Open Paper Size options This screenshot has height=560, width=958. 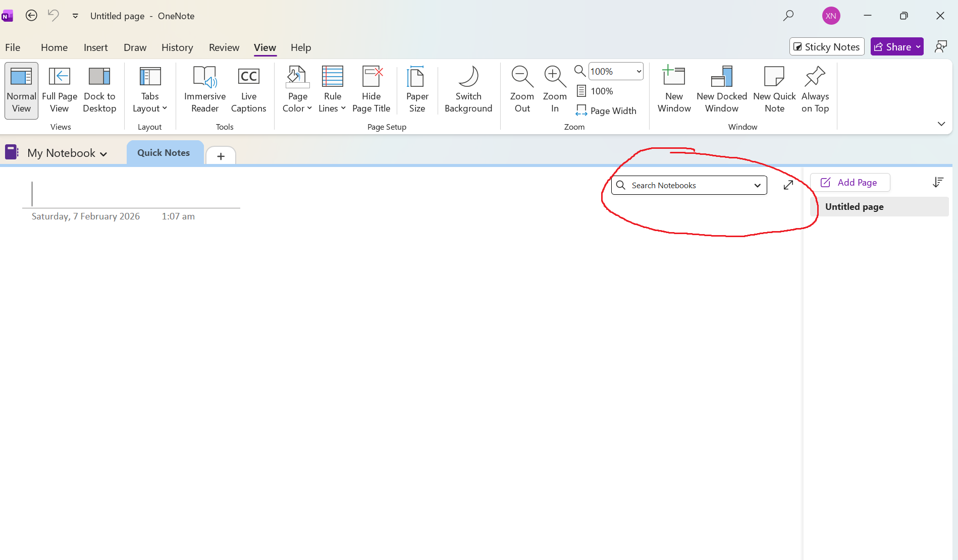pyautogui.click(x=417, y=90)
